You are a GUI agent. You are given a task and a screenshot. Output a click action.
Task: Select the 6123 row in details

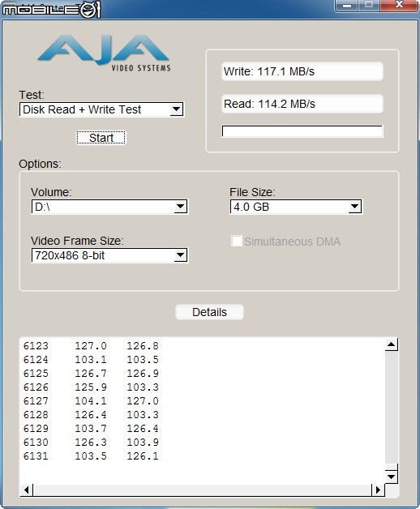[91, 346]
